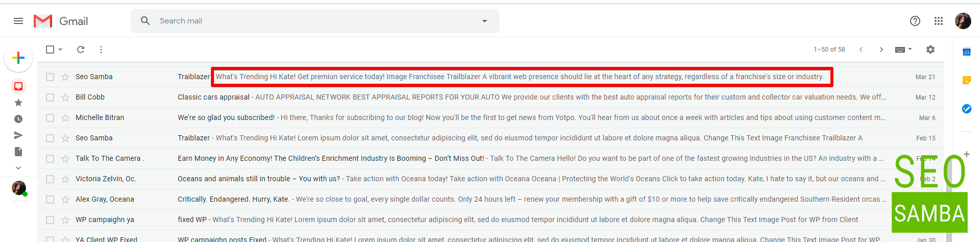Expand the More sidebar chevron

click(x=18, y=167)
